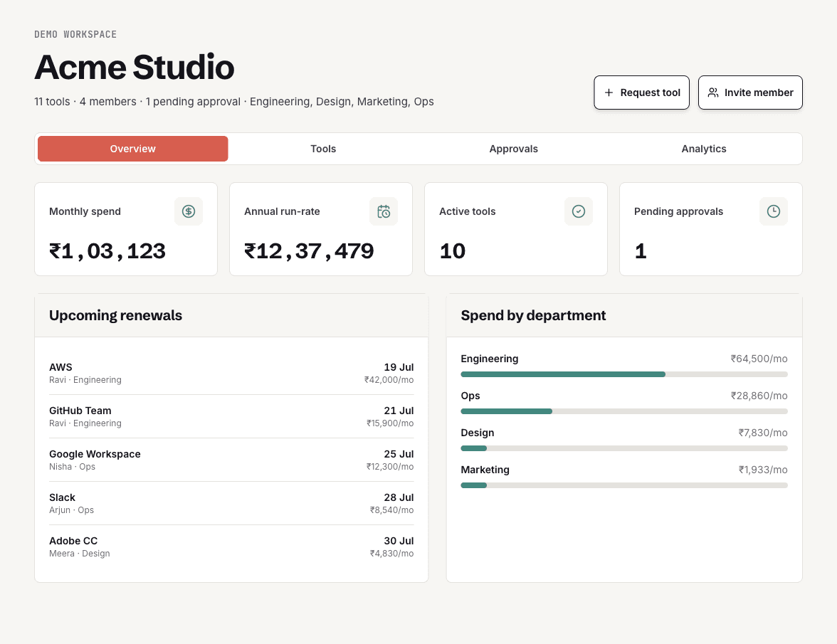Click the Request tool button label
Image resolution: width=837 pixels, height=644 pixels.
(651, 93)
